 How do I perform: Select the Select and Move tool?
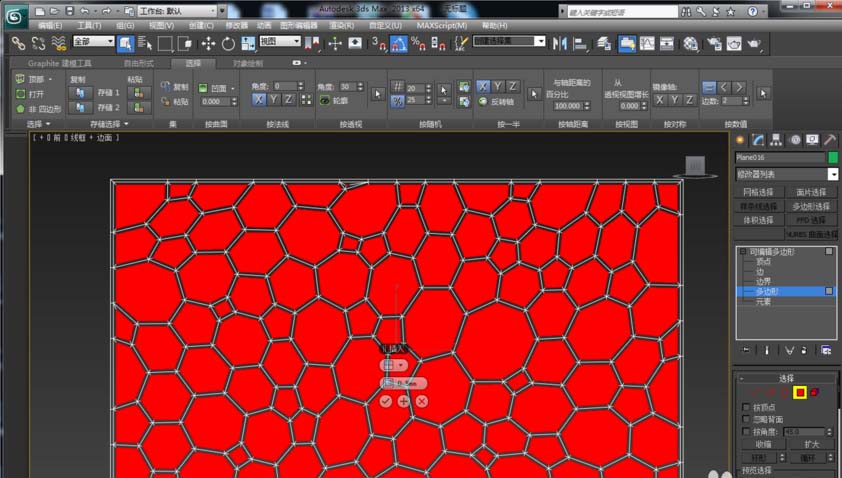click(208, 44)
